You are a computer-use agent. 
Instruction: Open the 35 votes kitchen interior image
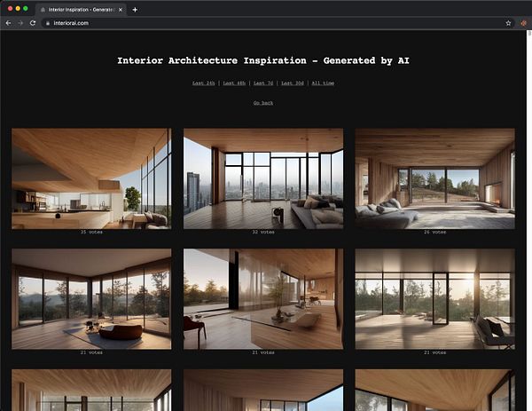click(91, 178)
